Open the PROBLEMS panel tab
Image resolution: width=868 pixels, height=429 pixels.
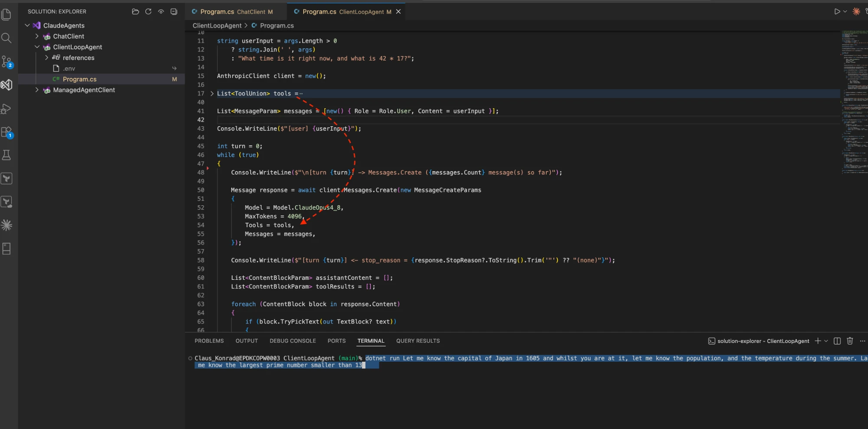click(209, 341)
